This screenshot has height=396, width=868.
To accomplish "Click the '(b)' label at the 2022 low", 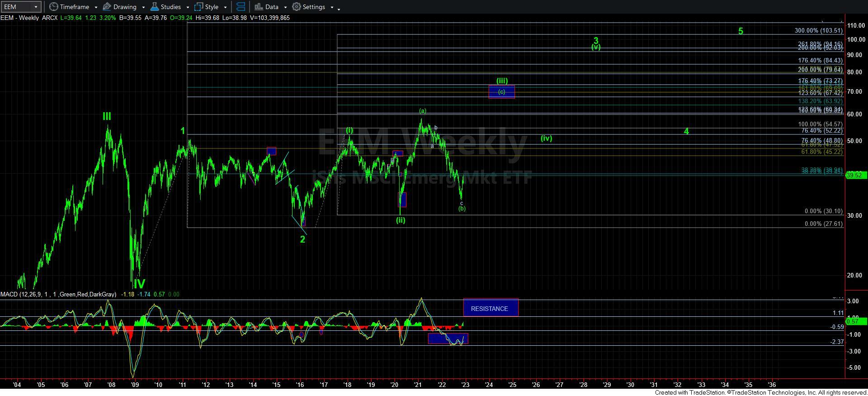I will [462, 209].
